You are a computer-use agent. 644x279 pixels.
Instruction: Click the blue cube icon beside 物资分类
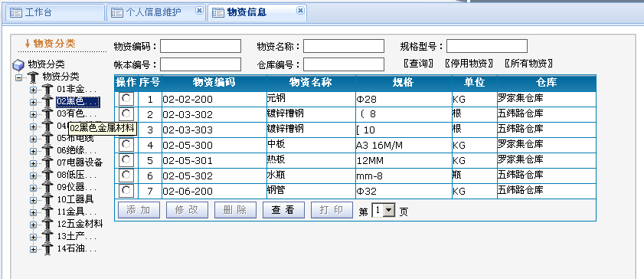click(x=19, y=65)
